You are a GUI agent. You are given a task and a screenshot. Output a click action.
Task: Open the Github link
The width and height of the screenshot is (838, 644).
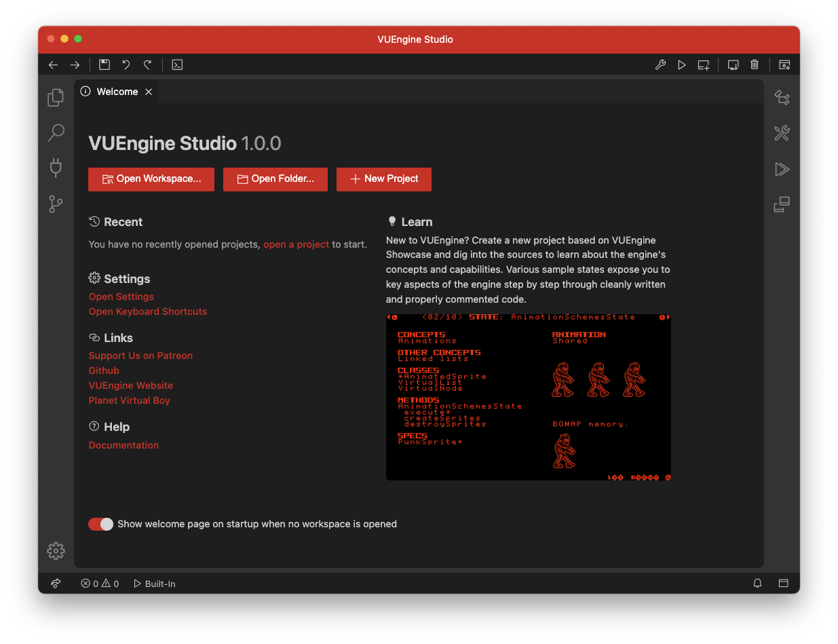[x=104, y=371]
